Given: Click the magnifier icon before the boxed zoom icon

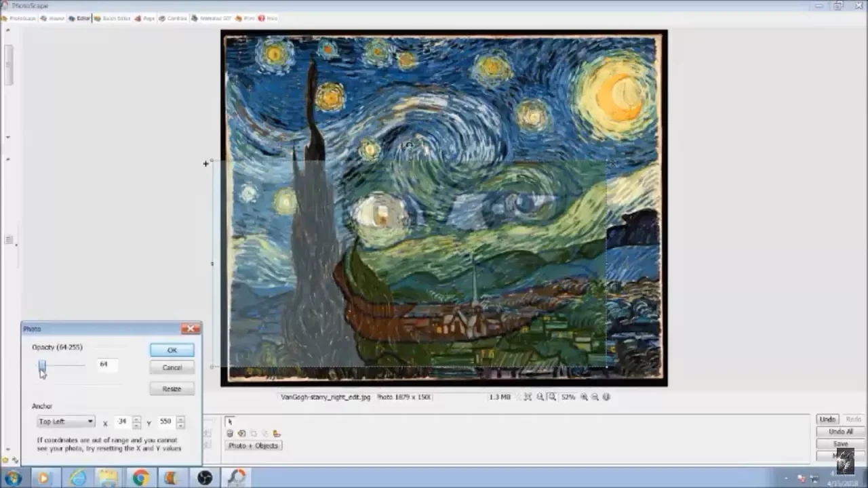Looking at the screenshot, I should pos(540,397).
